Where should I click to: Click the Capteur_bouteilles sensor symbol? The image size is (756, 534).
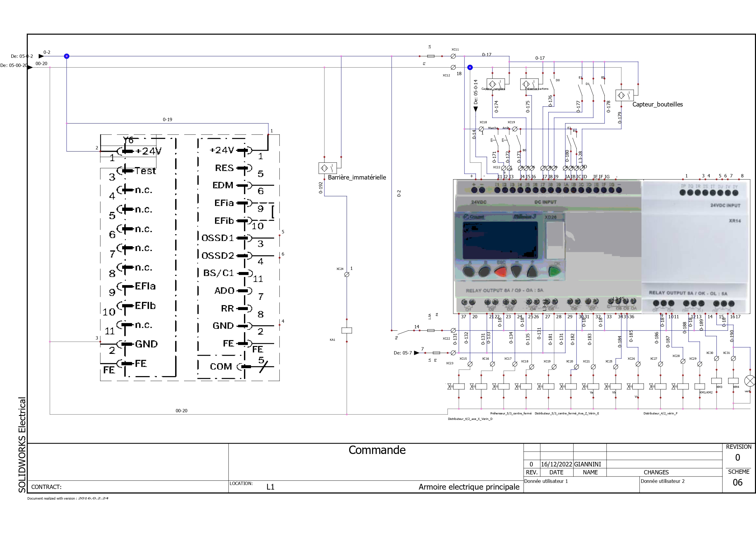(x=624, y=96)
